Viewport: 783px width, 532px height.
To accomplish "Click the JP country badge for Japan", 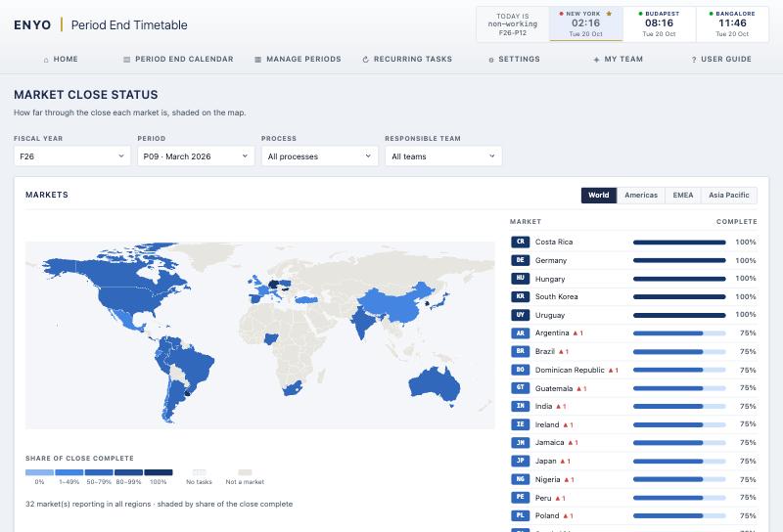I will click(x=521, y=462).
